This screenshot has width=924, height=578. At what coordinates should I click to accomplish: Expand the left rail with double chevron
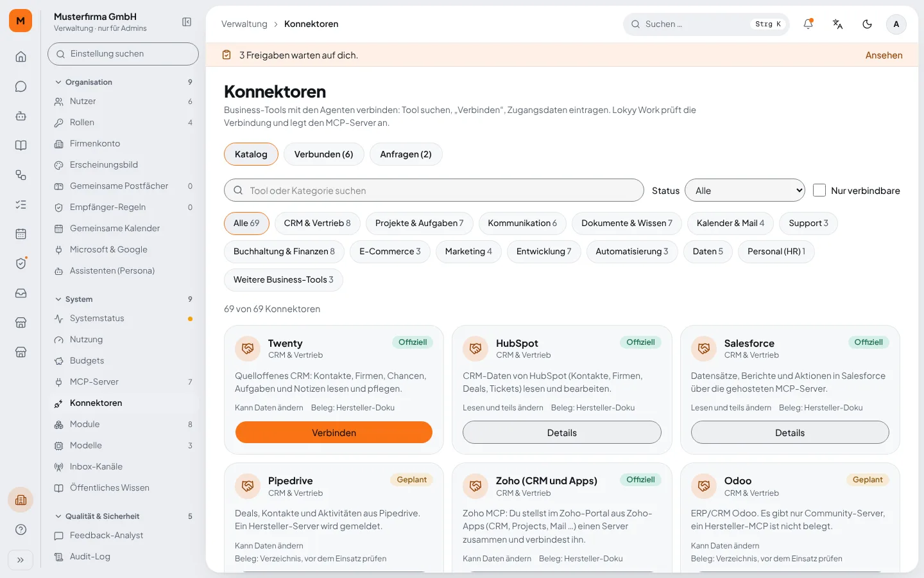pyautogui.click(x=21, y=560)
